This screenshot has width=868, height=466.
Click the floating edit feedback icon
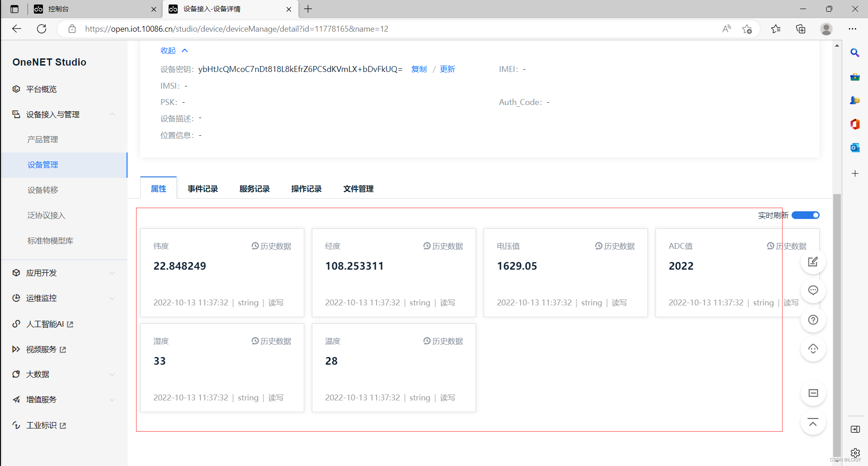point(813,262)
